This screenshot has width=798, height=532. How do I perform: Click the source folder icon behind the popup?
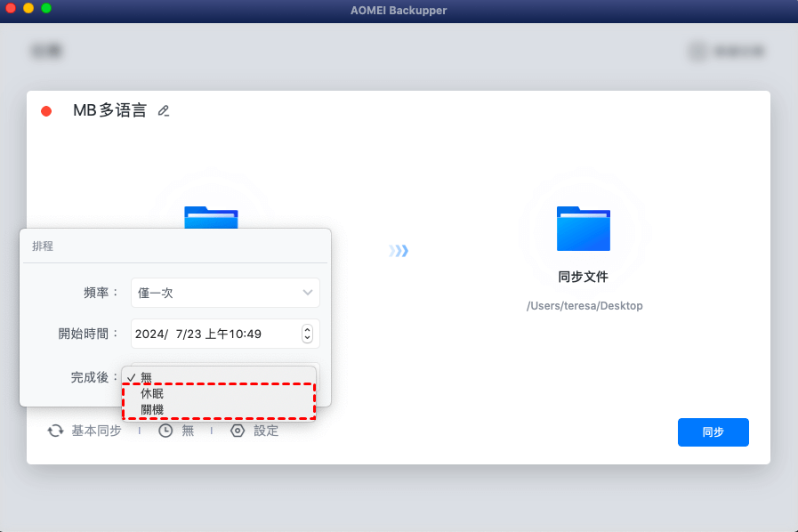(x=211, y=217)
